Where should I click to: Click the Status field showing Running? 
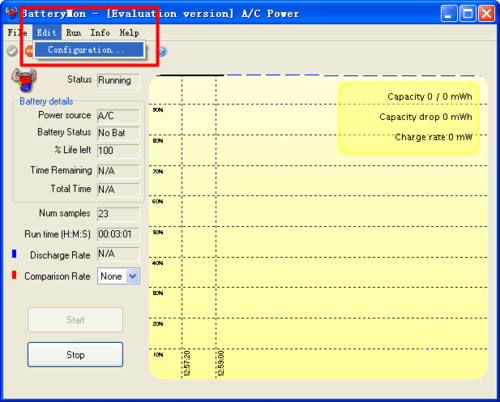[118, 81]
